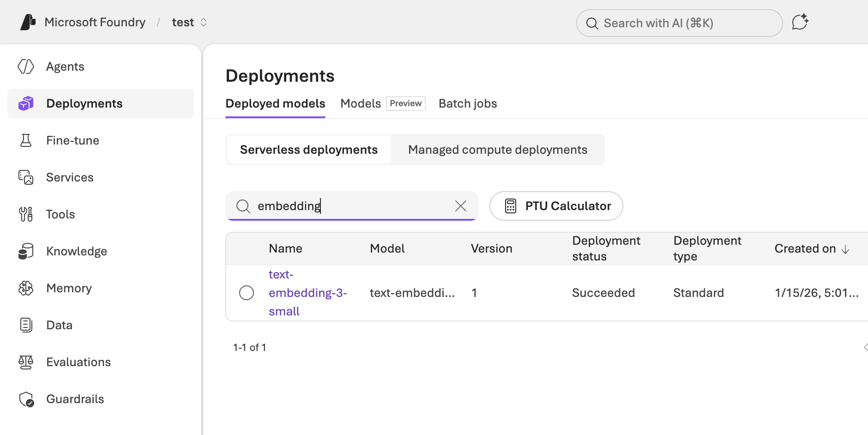Focus the Search with AI field
Image resolution: width=868 pixels, height=435 pixels.
click(x=680, y=23)
